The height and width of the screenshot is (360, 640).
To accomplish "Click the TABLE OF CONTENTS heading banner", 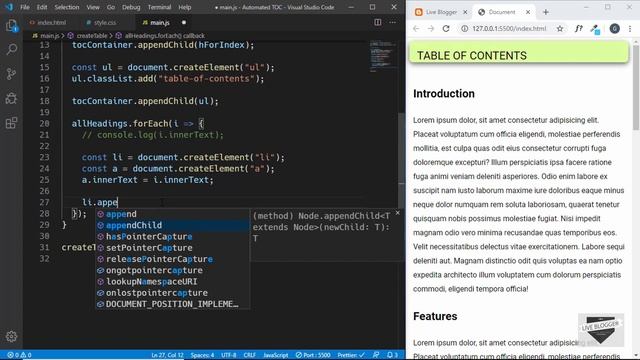I will click(x=518, y=52).
